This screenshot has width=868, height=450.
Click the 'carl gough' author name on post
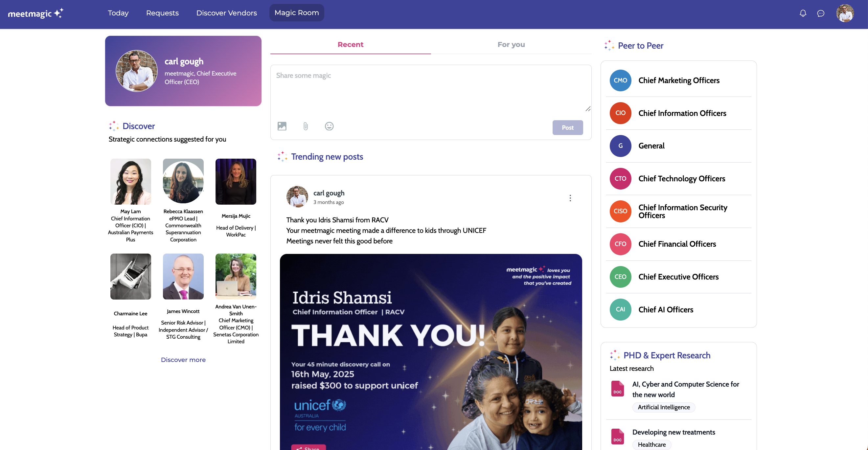329,193
